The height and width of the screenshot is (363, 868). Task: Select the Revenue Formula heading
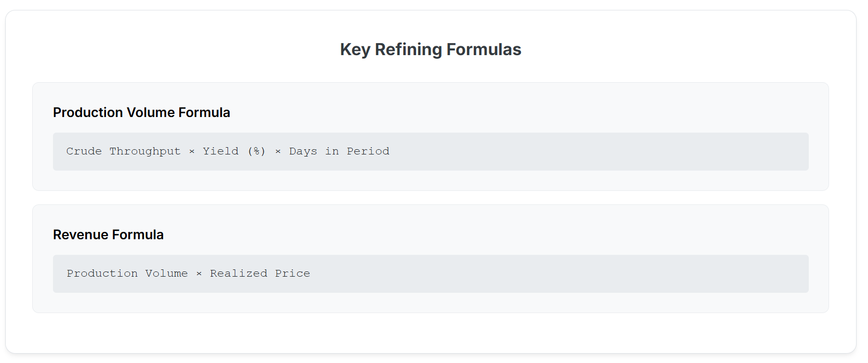tap(108, 235)
